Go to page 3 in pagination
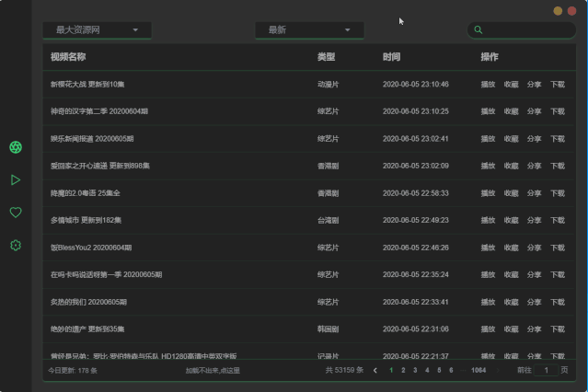588x392 pixels. (x=415, y=370)
